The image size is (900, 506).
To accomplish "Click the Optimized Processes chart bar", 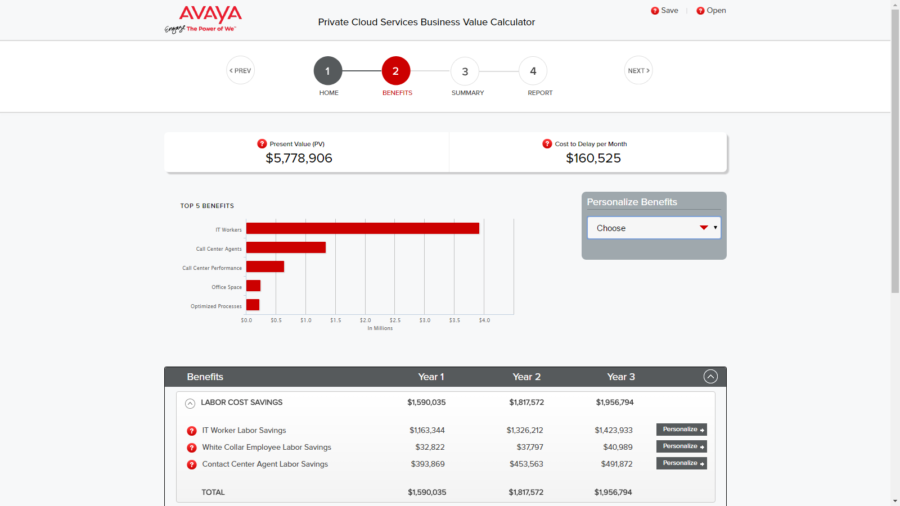I will pos(253,305).
